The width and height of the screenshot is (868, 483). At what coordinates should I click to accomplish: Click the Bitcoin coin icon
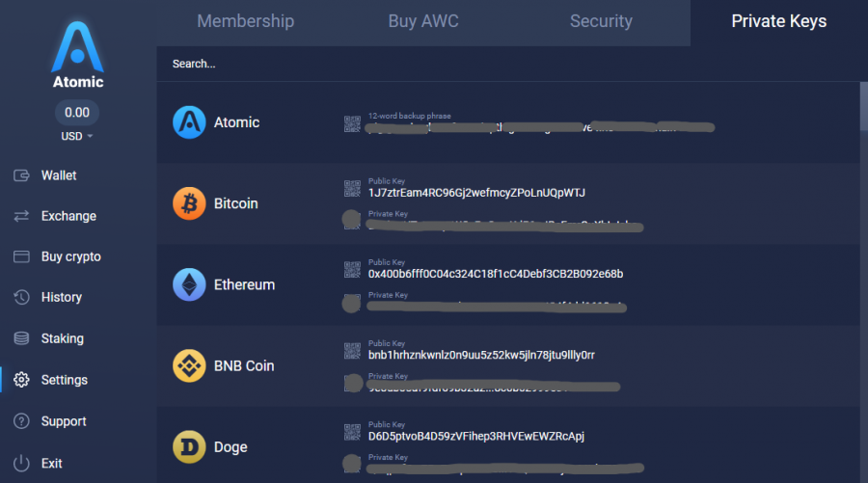point(189,203)
